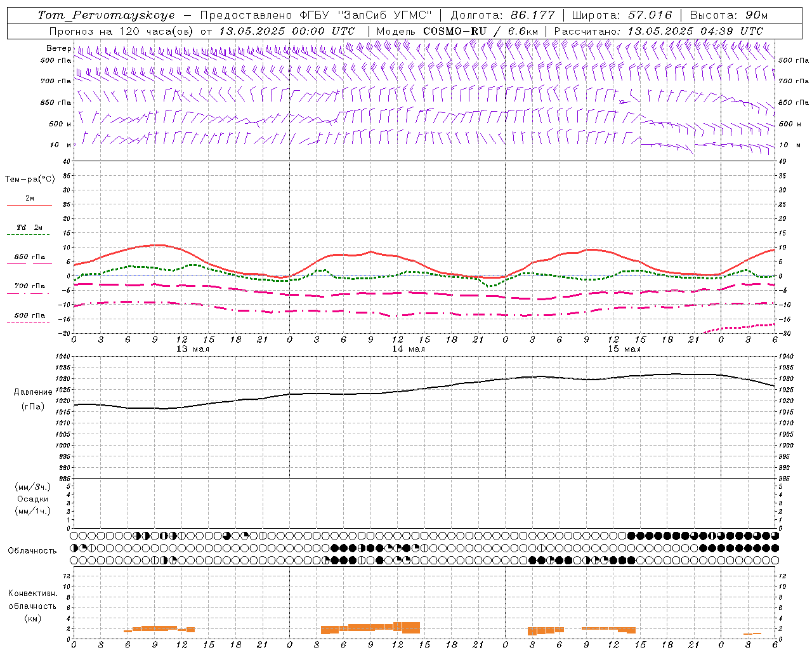Click the "Ветер" wind panel label

[x=58, y=48]
